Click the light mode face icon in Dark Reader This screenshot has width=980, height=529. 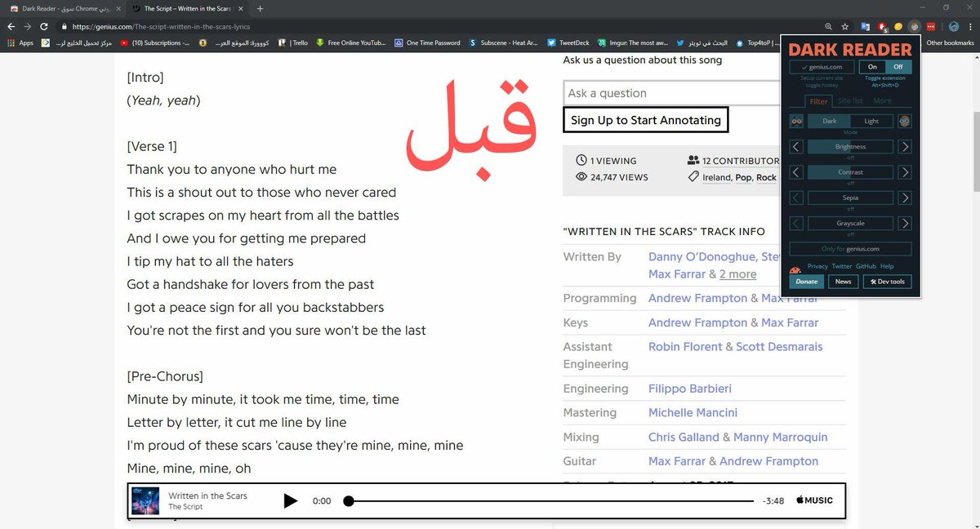904,121
